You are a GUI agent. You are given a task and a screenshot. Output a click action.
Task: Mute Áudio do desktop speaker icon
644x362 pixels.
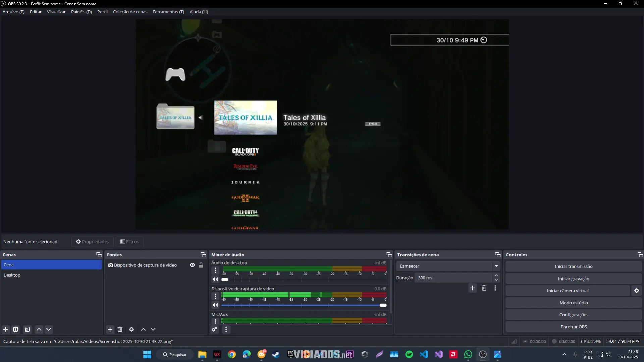[215, 279]
